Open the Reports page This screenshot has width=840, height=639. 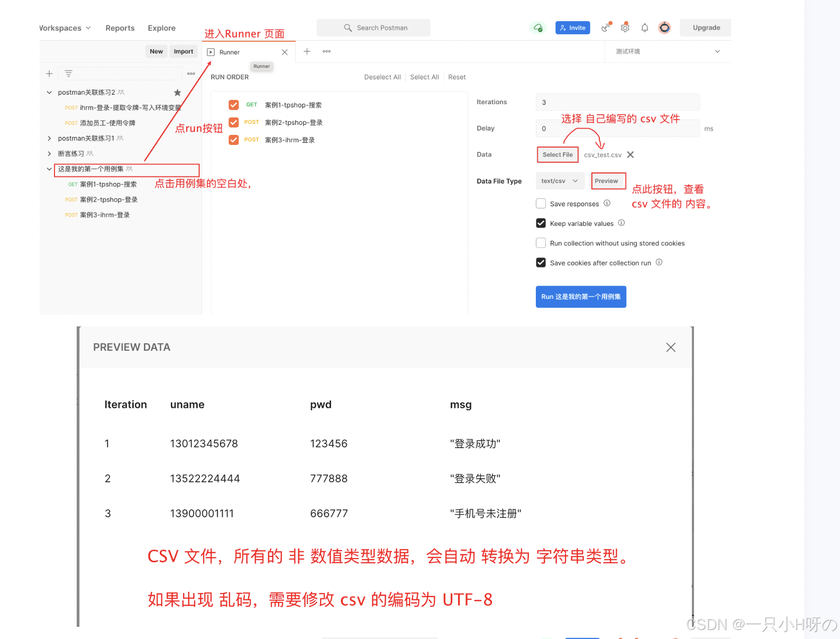tap(120, 28)
